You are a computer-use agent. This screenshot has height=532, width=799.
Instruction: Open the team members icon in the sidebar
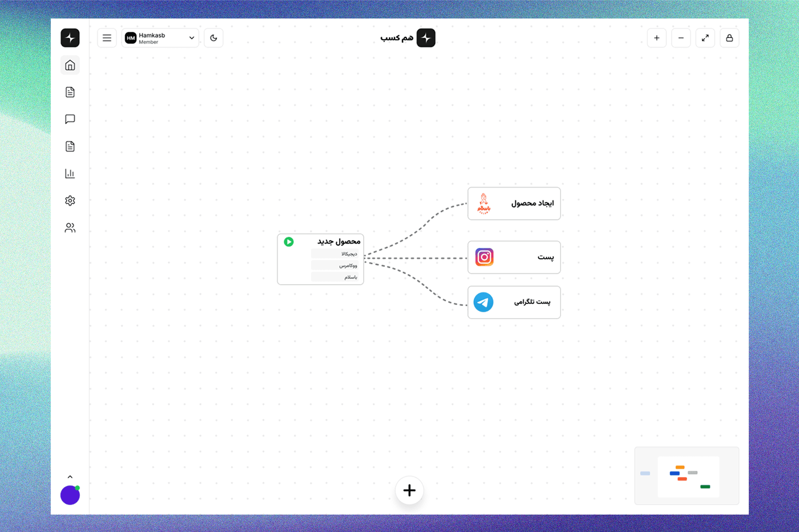click(x=70, y=228)
